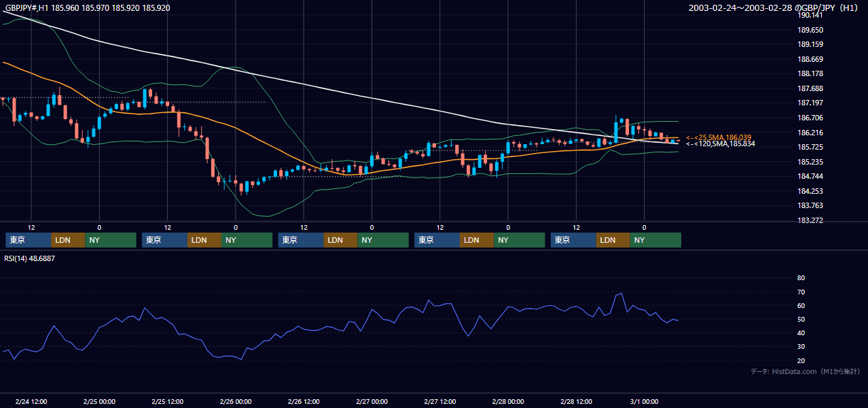Select the LDN session block for 2/26
Image resolution: width=868 pixels, height=408 pixels.
pyautogui.click(x=341, y=240)
